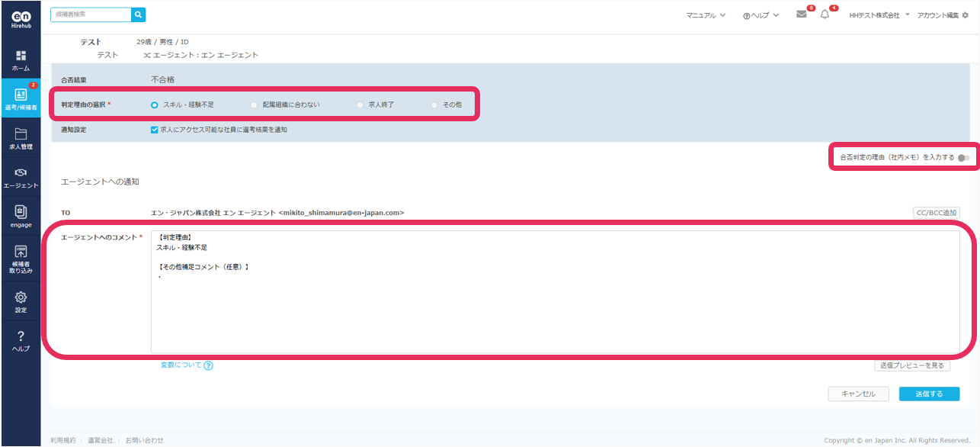This screenshot has width=980, height=447.
Task: Open 求人管理 folder icon in sidebar
Action: click(x=21, y=139)
